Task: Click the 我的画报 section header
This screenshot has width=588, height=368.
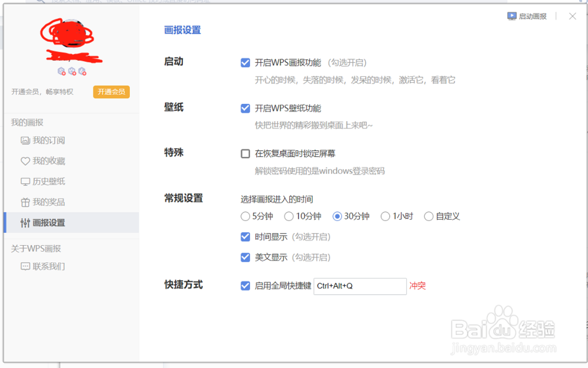Action: click(27, 122)
